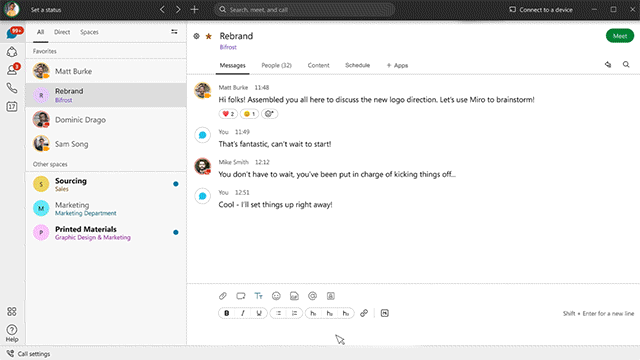Click the heart reaction with count 2
This screenshot has width=640, height=360.
click(x=228, y=114)
